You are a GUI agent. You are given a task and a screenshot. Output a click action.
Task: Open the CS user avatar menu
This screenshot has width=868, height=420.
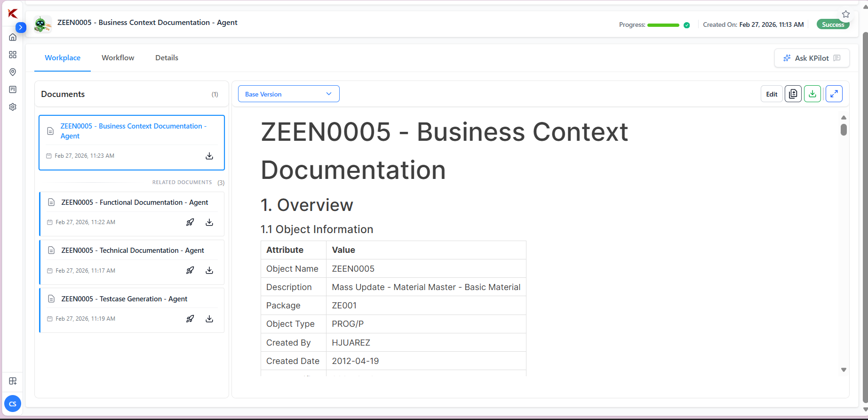coord(13,404)
